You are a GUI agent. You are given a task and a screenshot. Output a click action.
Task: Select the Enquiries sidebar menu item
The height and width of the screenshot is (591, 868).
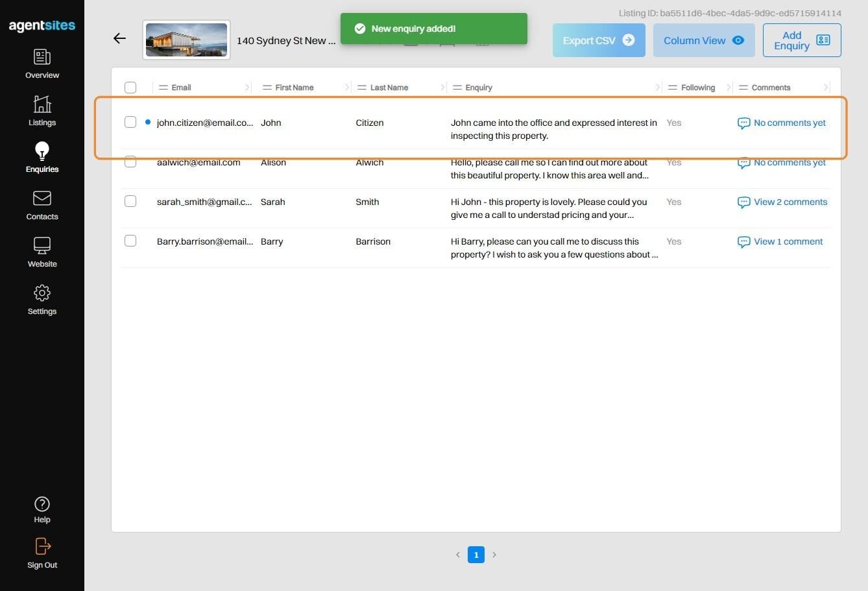[x=42, y=158]
